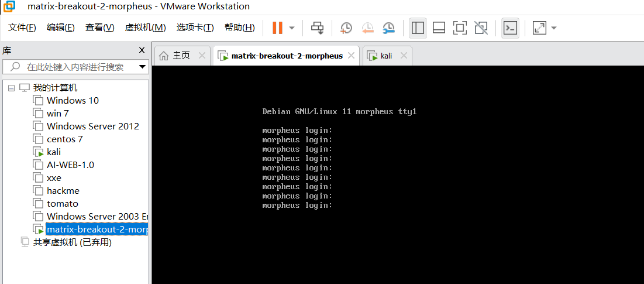Select the Windows 10 virtual machine
This screenshot has height=284, width=644.
(73, 100)
